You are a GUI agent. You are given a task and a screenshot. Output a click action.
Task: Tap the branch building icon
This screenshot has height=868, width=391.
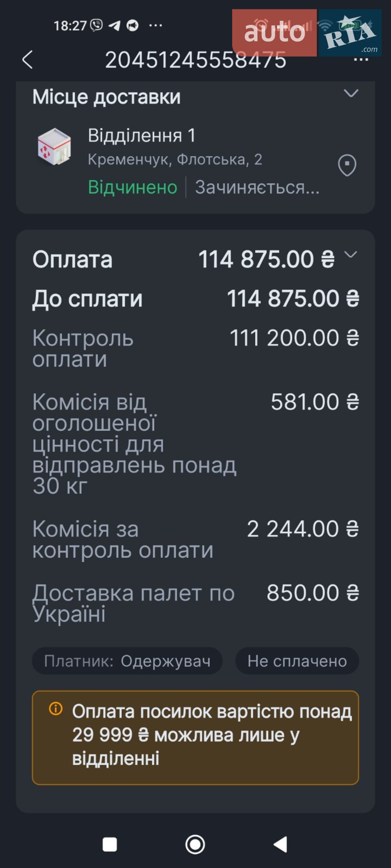coord(55,146)
